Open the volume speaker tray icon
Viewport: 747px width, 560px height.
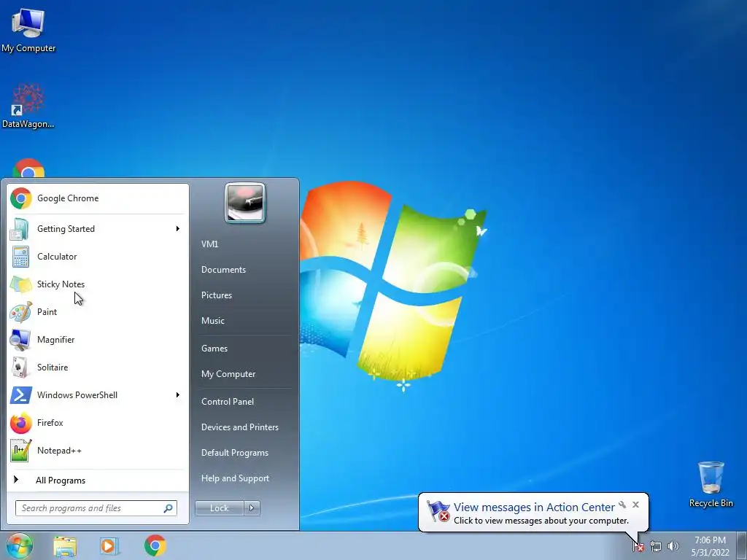coord(673,547)
